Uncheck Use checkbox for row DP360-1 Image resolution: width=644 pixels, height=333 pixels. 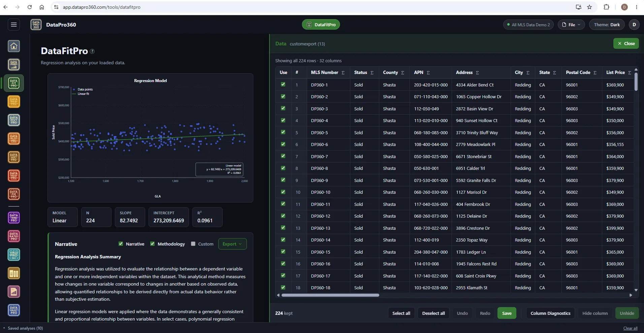pos(283,84)
